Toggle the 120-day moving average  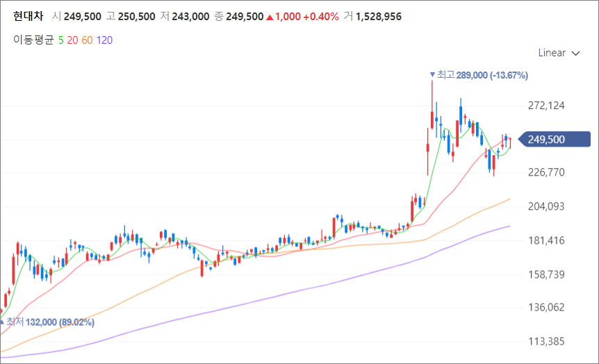point(105,40)
